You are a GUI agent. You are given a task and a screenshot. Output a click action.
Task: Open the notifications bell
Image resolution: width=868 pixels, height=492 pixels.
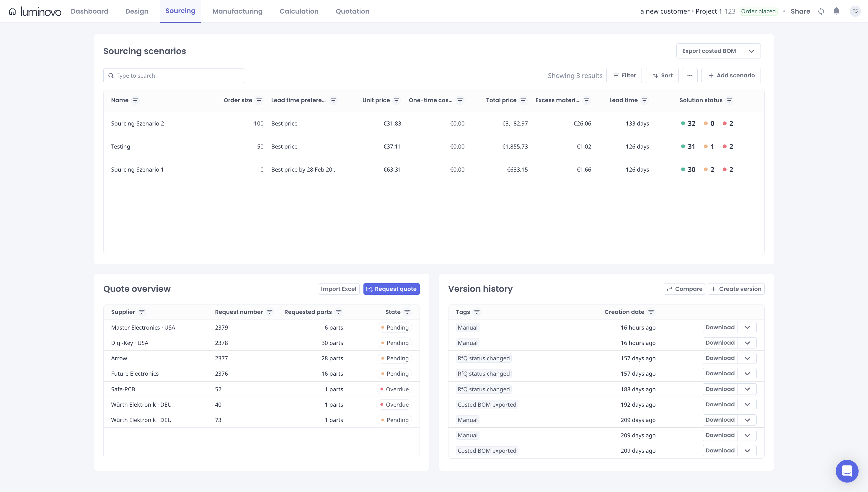837,11
